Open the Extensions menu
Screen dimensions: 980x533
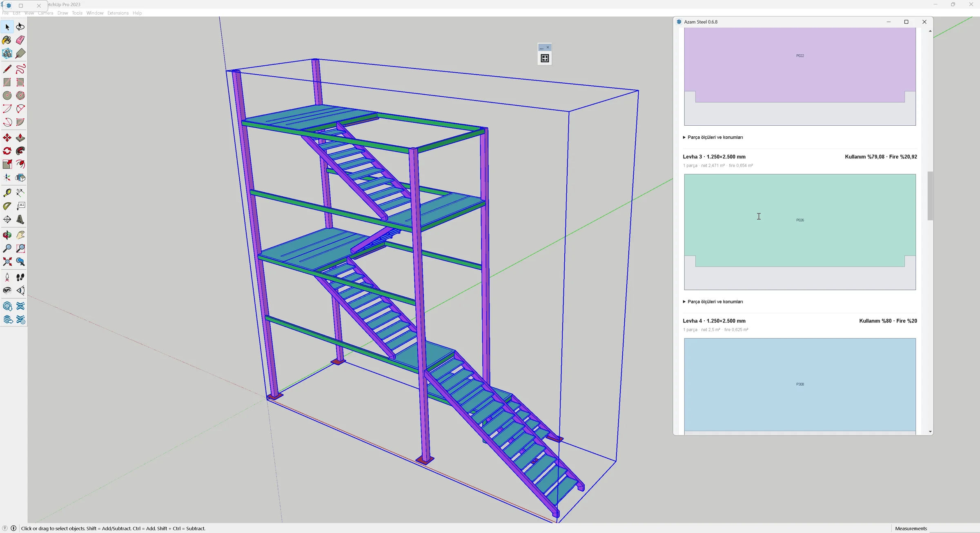coord(118,13)
